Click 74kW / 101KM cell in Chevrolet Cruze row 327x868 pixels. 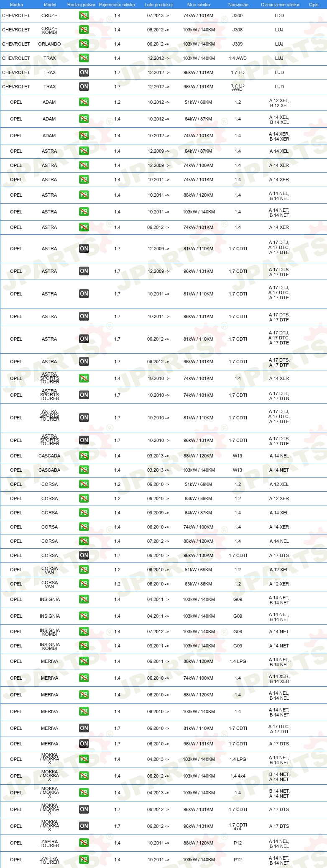click(198, 15)
